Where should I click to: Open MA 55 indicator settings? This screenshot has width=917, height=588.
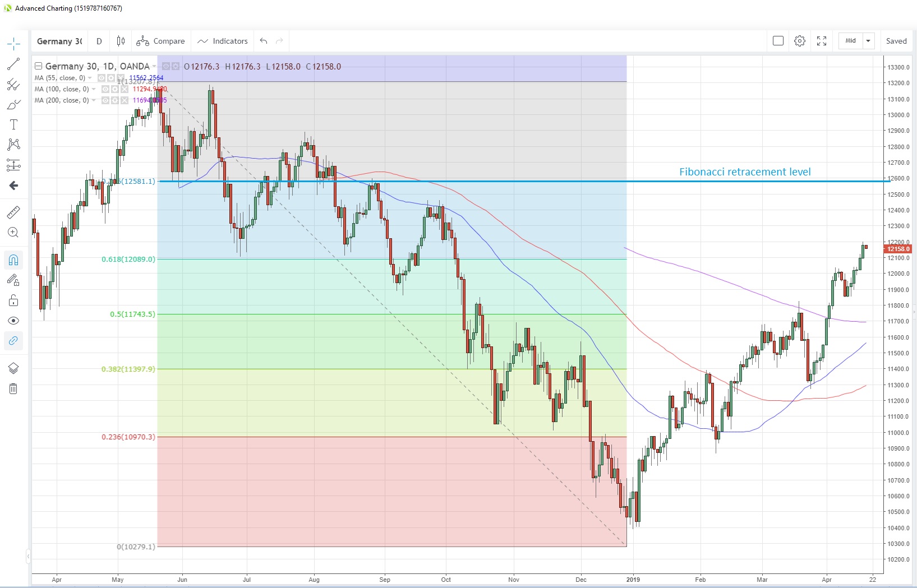(x=111, y=78)
